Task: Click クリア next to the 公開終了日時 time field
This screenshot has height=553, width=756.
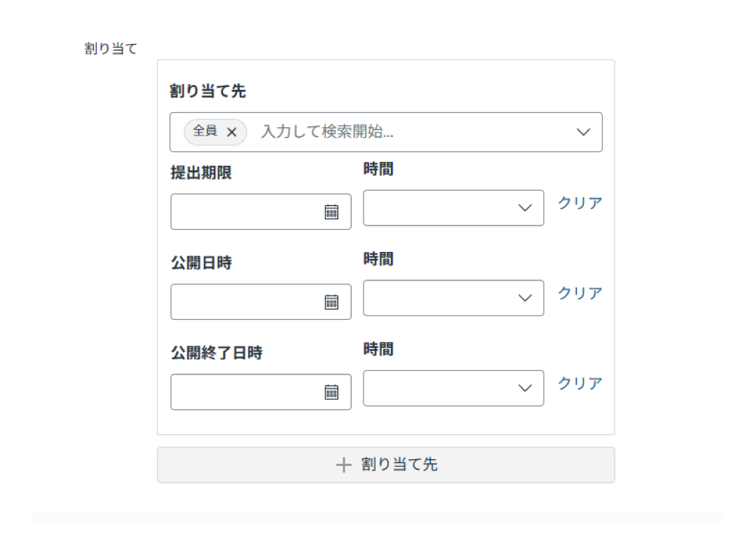Action: click(x=579, y=383)
